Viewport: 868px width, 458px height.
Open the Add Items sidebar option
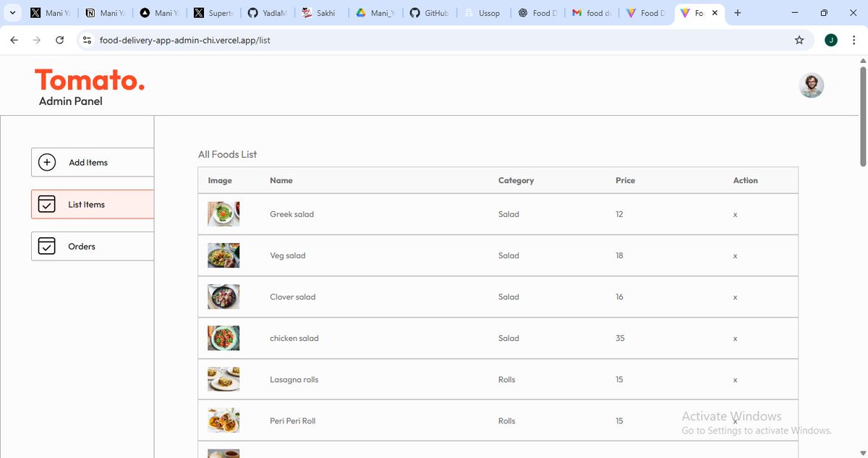pyautogui.click(x=93, y=162)
